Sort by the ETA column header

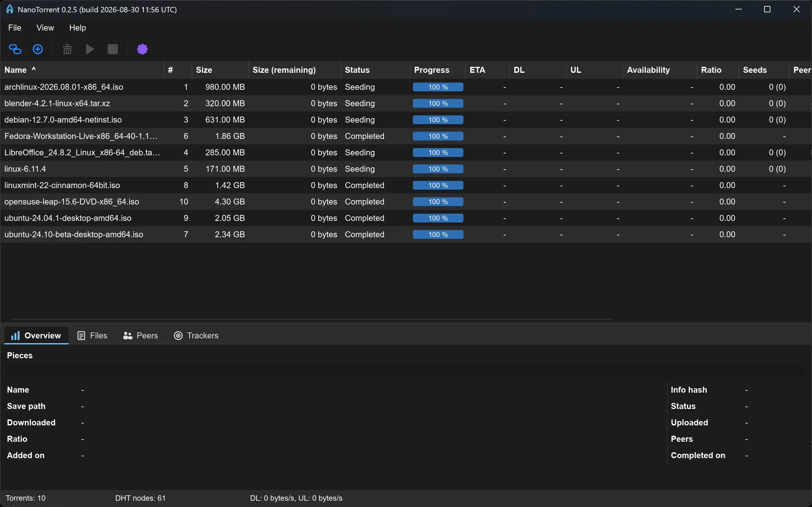click(488, 70)
